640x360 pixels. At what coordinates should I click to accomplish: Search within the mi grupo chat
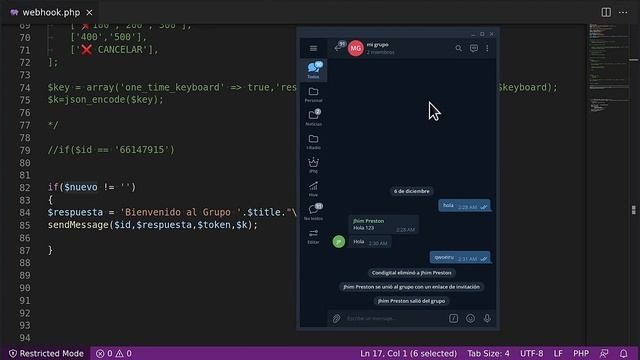(458, 48)
